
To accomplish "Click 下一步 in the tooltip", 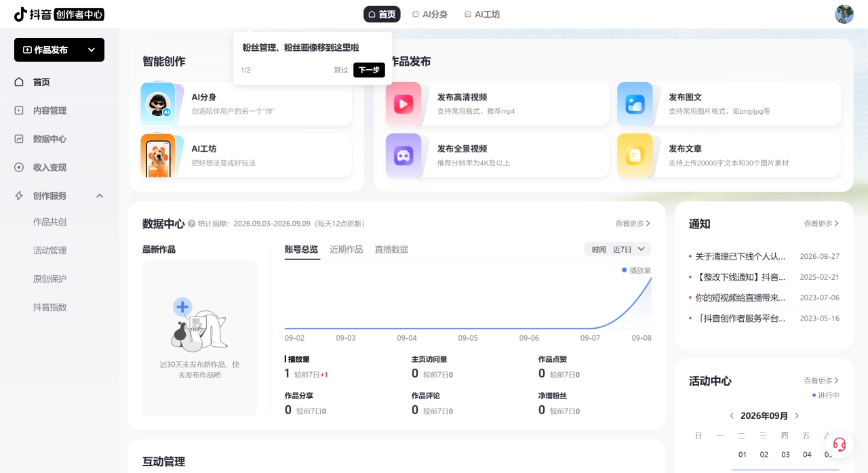I will [x=369, y=70].
